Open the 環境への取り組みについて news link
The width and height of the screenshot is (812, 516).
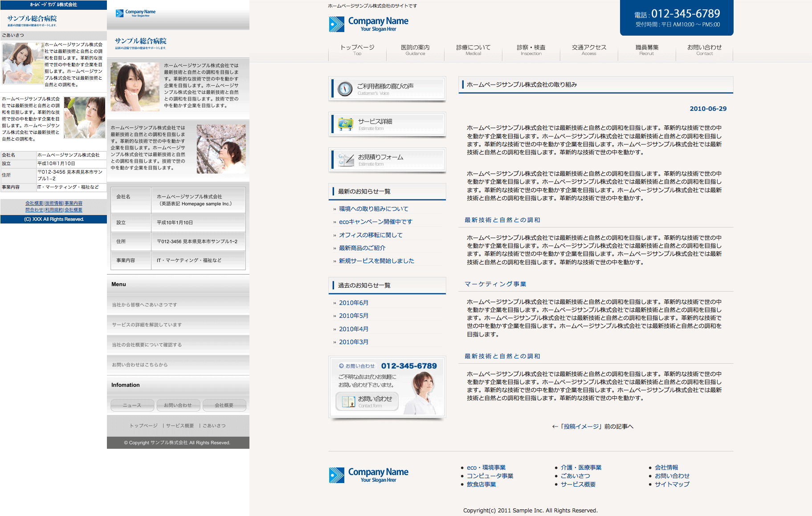click(x=373, y=209)
